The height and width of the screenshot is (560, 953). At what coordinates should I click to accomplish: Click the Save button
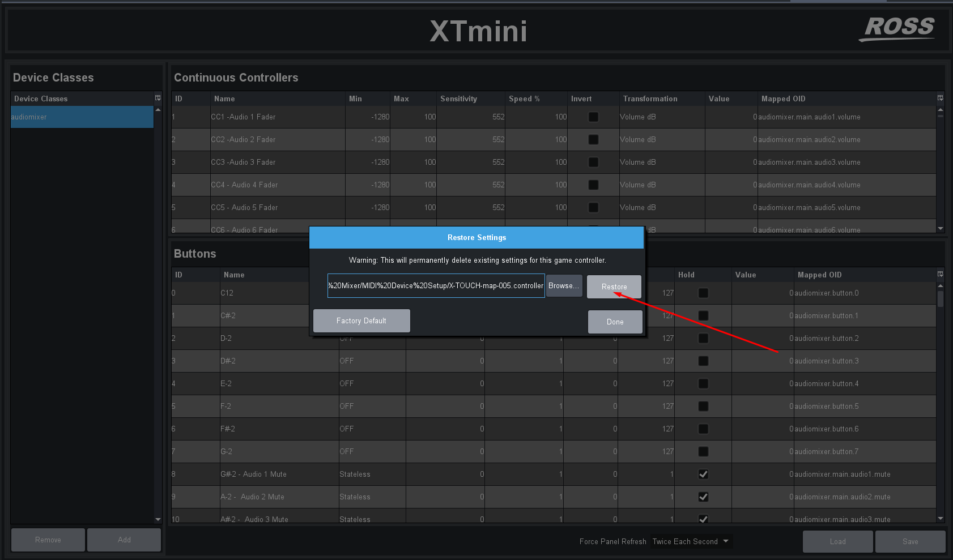tap(911, 541)
